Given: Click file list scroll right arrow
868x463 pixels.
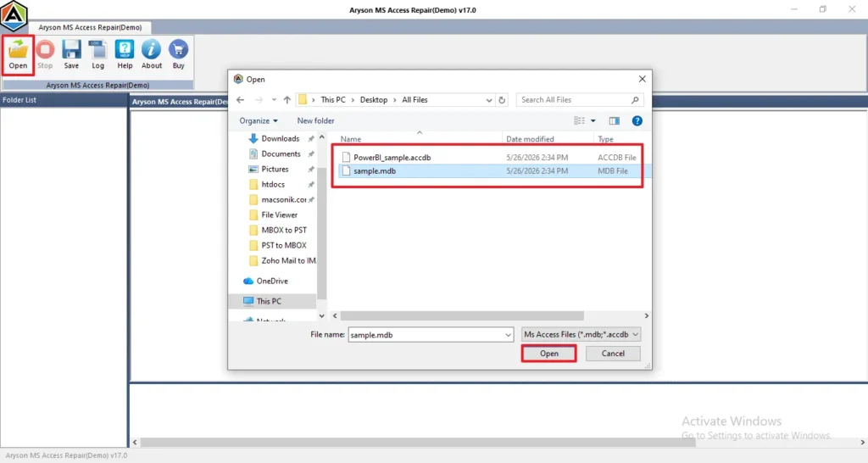Looking at the screenshot, I should click(646, 315).
